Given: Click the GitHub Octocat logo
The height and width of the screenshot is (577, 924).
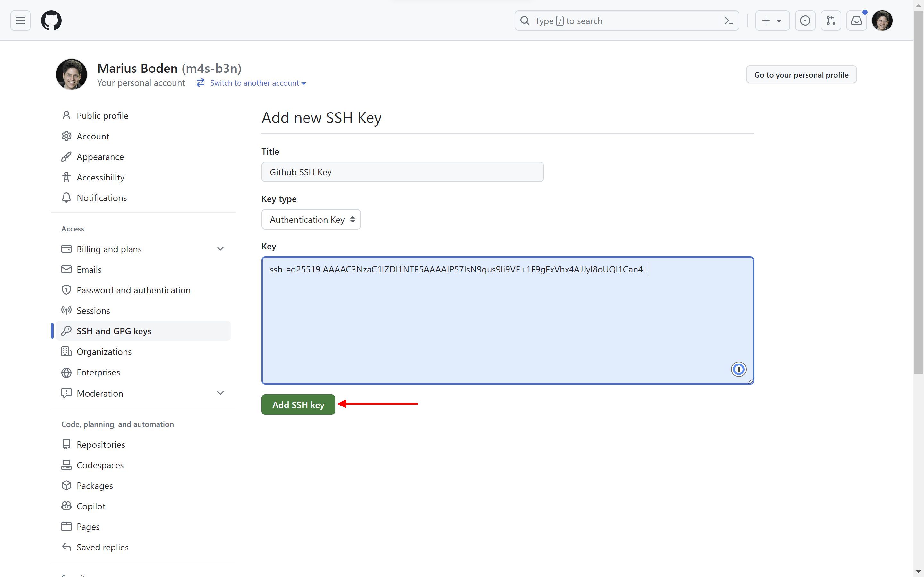Looking at the screenshot, I should click(x=51, y=21).
